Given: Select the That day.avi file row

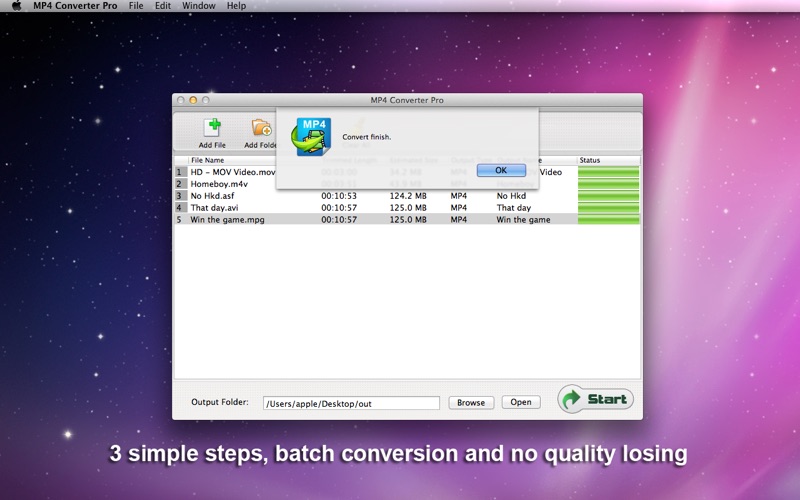Looking at the screenshot, I should coord(214,208).
